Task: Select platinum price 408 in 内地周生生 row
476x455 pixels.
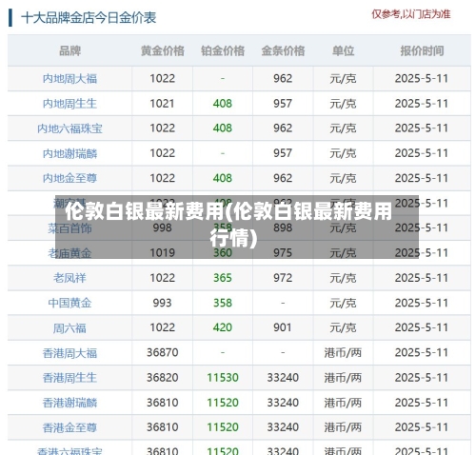Action: point(223,104)
